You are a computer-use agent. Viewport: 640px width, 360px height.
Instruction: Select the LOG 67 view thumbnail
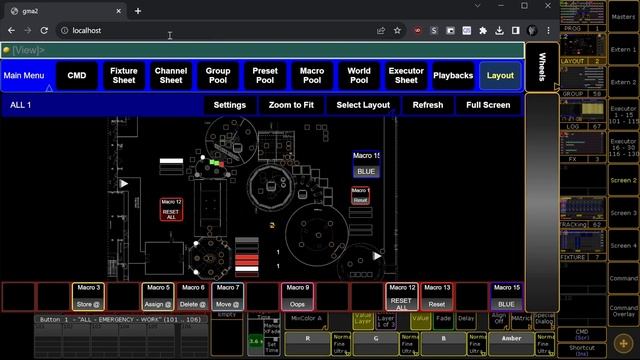coord(582,114)
